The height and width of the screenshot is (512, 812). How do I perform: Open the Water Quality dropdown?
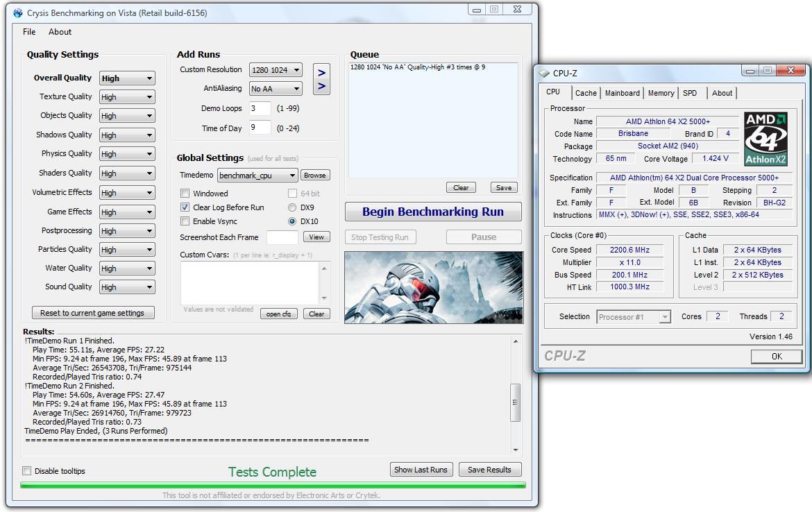click(127, 268)
